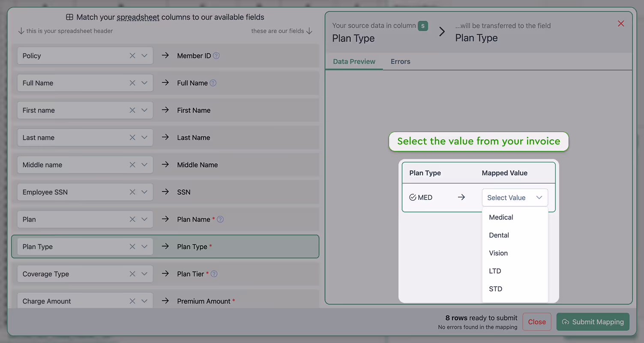Open the Coverage Type column dropdown
This screenshot has width=644, height=343.
[x=144, y=274]
